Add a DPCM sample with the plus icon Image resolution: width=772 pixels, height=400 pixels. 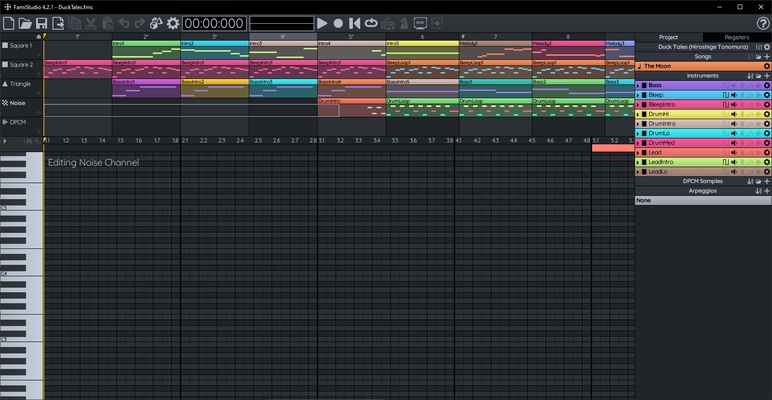(x=767, y=181)
